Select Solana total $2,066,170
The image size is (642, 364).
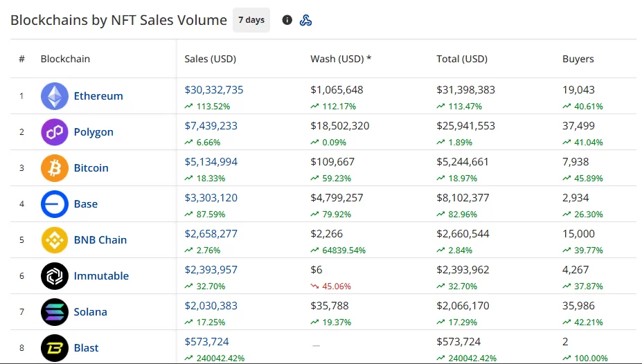click(463, 306)
